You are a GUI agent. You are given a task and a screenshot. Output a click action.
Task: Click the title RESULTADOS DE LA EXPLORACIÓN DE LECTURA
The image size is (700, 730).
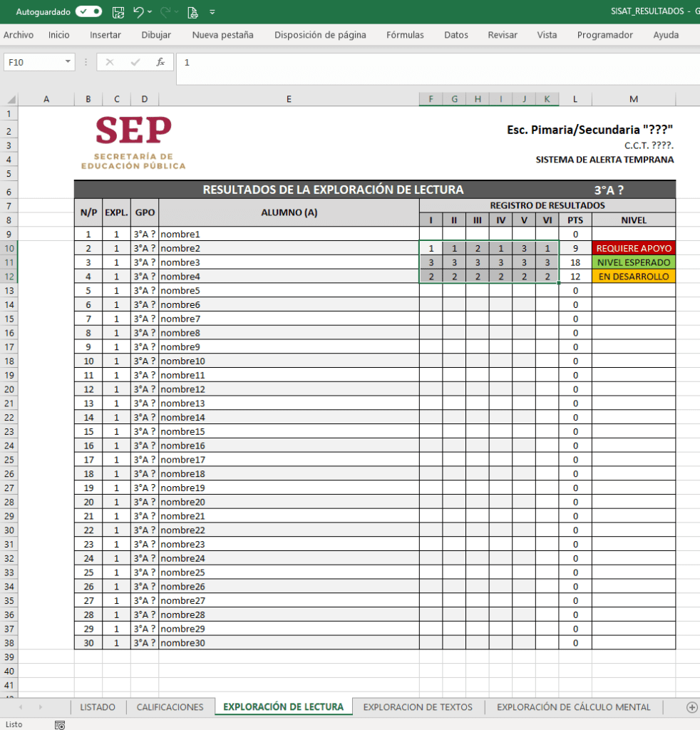[333, 190]
